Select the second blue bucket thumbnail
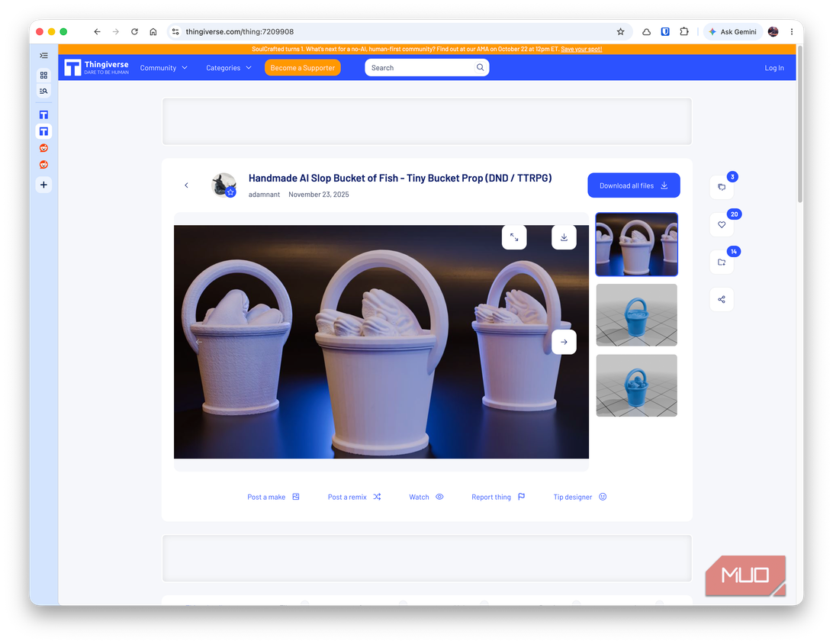Screen dimensions: 833x644 636,315
